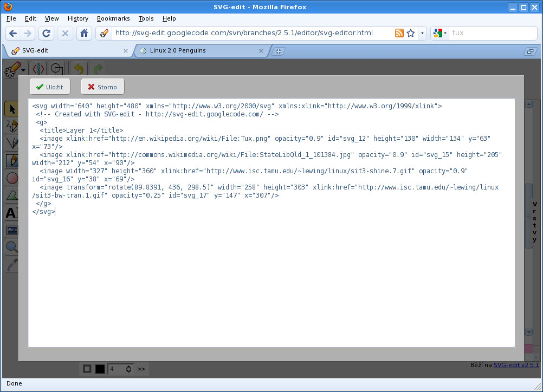
Task: Click the Undo arrow in SVG-edit
Action: [79, 69]
